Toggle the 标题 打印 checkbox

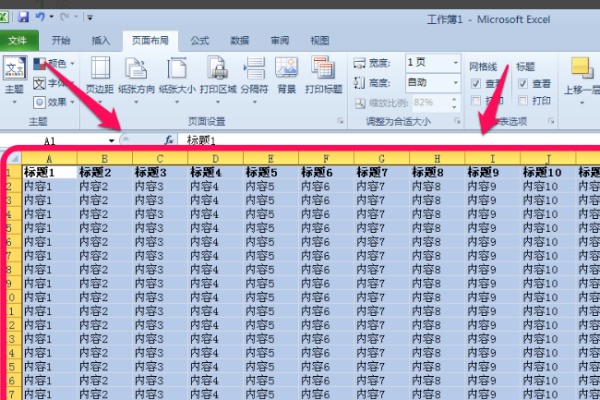click(x=523, y=100)
